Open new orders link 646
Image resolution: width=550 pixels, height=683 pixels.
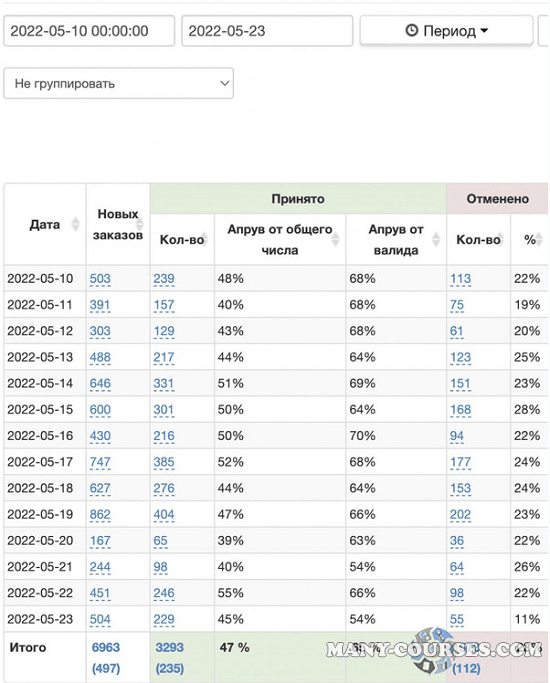100,383
